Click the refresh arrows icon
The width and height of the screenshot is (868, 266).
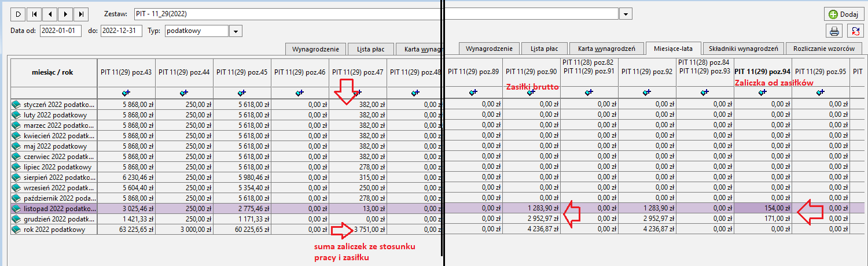coord(855,31)
